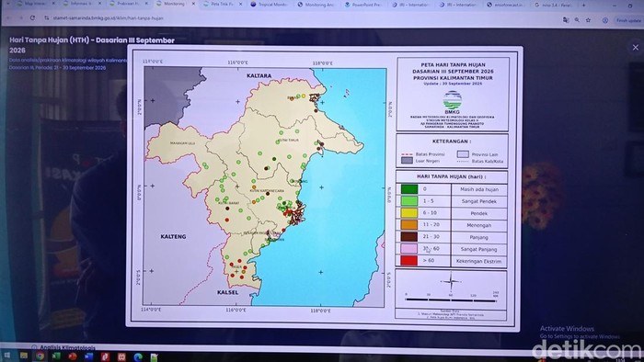Image resolution: width=644 pixels, height=362 pixels.
Task: Click the Sangat Pendek legend label
Action: [x=479, y=201]
